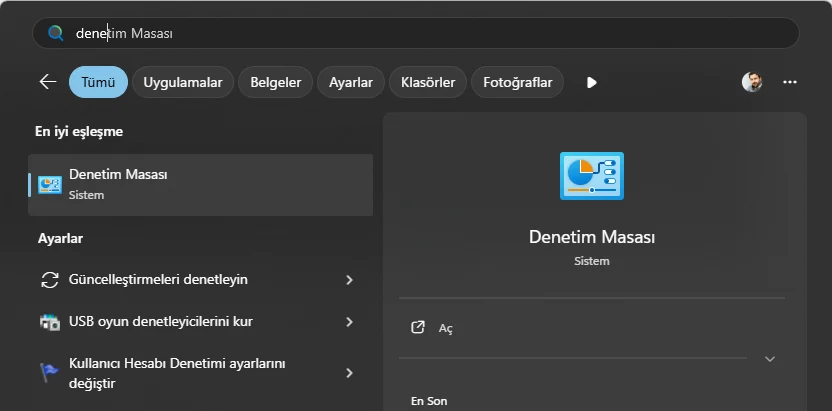
Task: Click the small Denetim Masası icon in results
Action: pos(50,185)
